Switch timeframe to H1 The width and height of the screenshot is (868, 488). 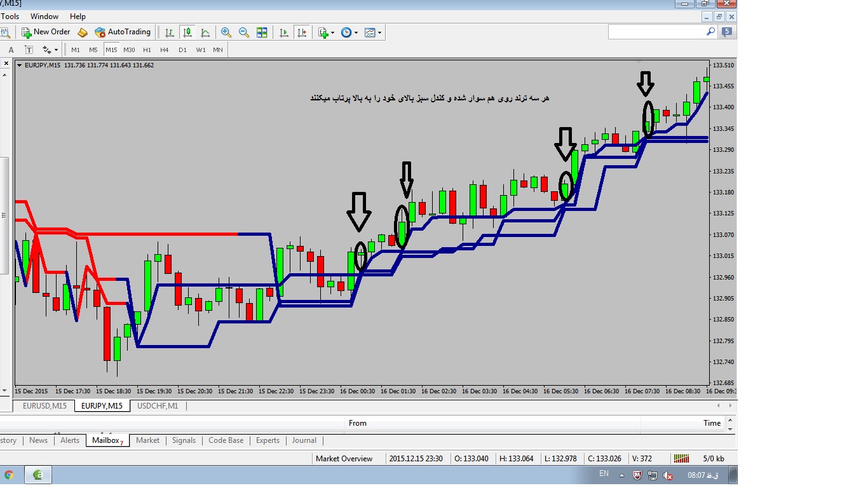point(147,50)
